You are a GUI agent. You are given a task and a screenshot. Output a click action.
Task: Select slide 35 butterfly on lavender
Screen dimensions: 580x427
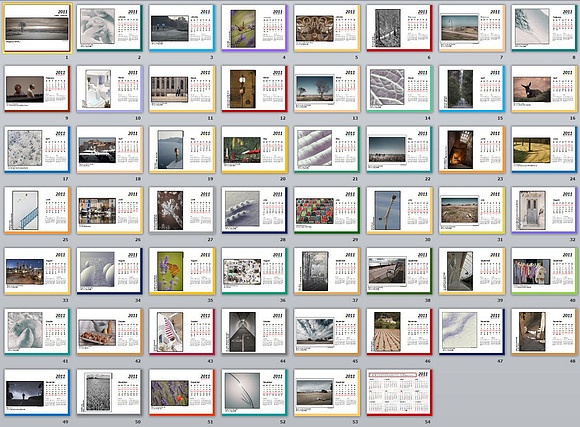tap(182, 271)
